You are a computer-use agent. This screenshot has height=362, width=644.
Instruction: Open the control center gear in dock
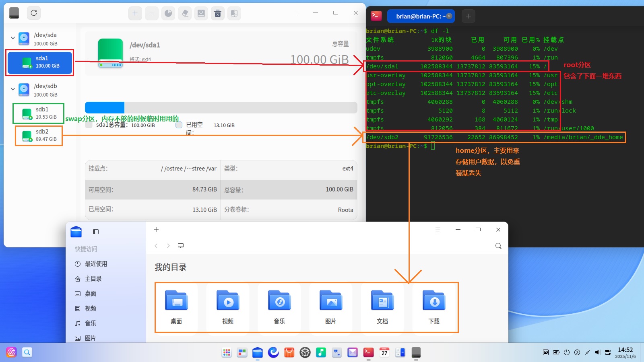(x=305, y=353)
